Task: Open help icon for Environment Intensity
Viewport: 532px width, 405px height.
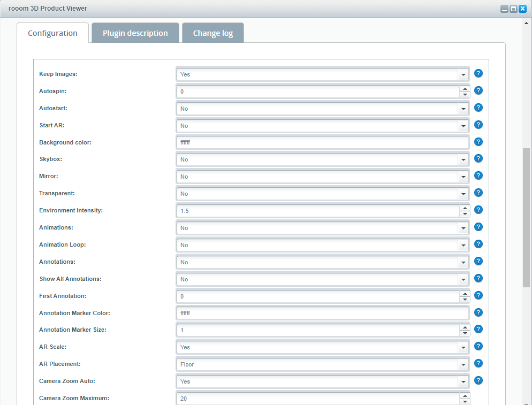Action: [x=478, y=210]
